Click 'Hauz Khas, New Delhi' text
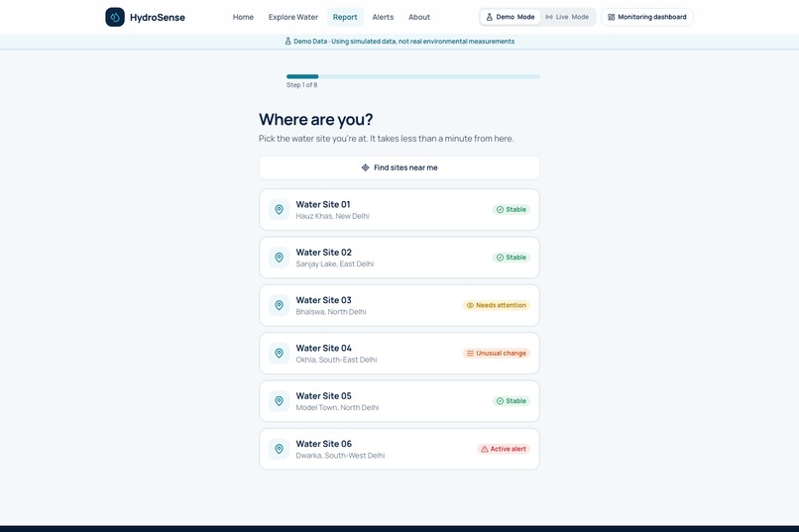This screenshot has height=532, width=799. (333, 216)
